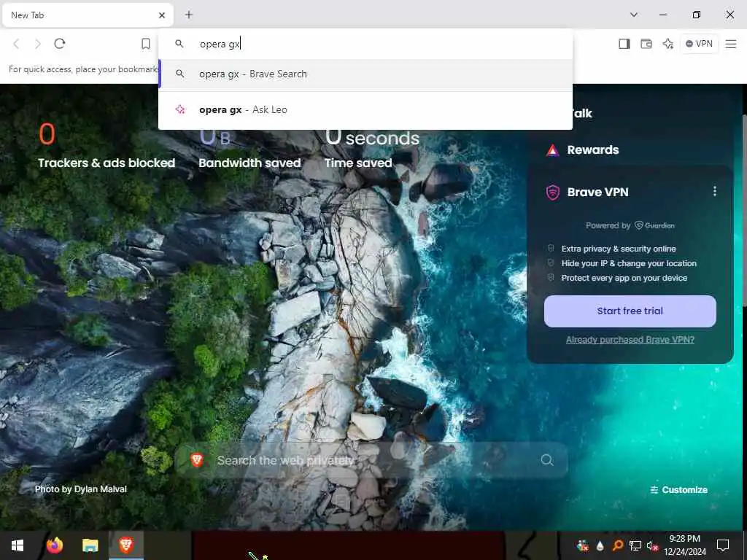747x560 pixels.
Task: Click the orange magnifier tray icon
Action: 618,545
